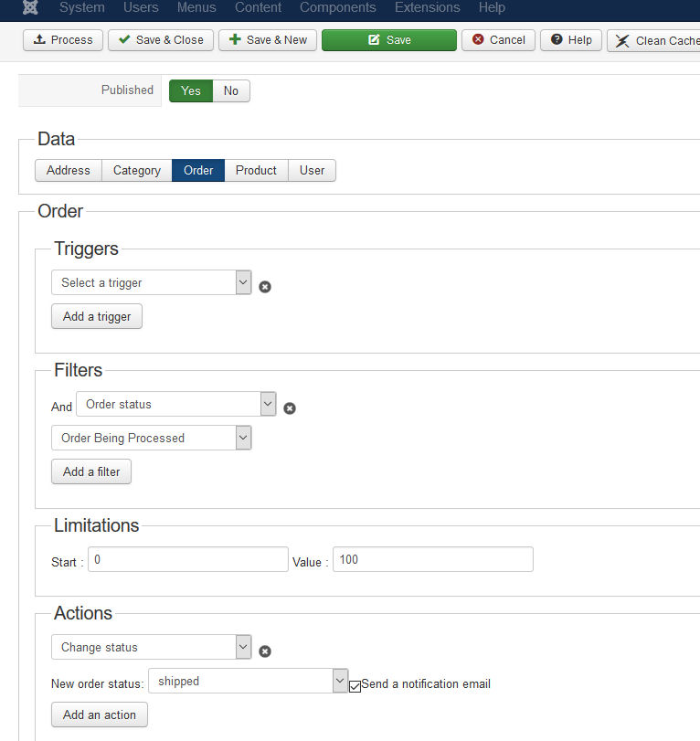Open the Extensions menu

click(x=428, y=7)
